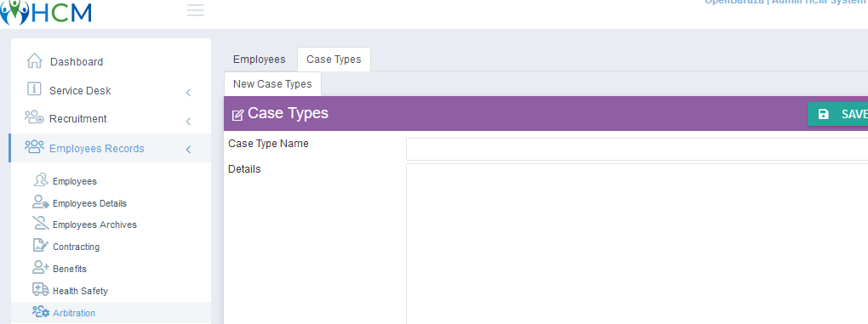Collapse the Employees Records chevron
This screenshot has width=868, height=324.
[x=188, y=150]
